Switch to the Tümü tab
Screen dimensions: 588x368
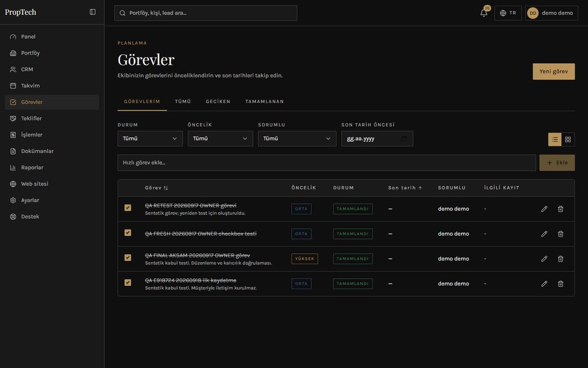(183, 102)
